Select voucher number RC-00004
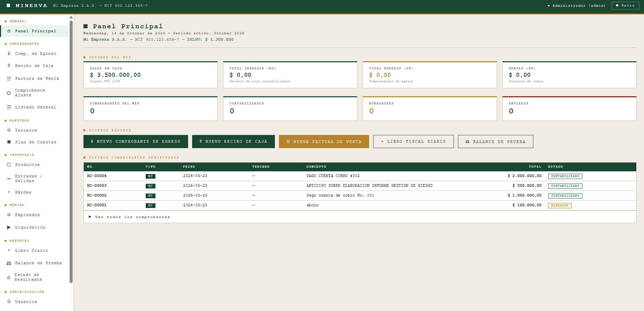Viewport: 644px width, 311px height. tap(97, 176)
